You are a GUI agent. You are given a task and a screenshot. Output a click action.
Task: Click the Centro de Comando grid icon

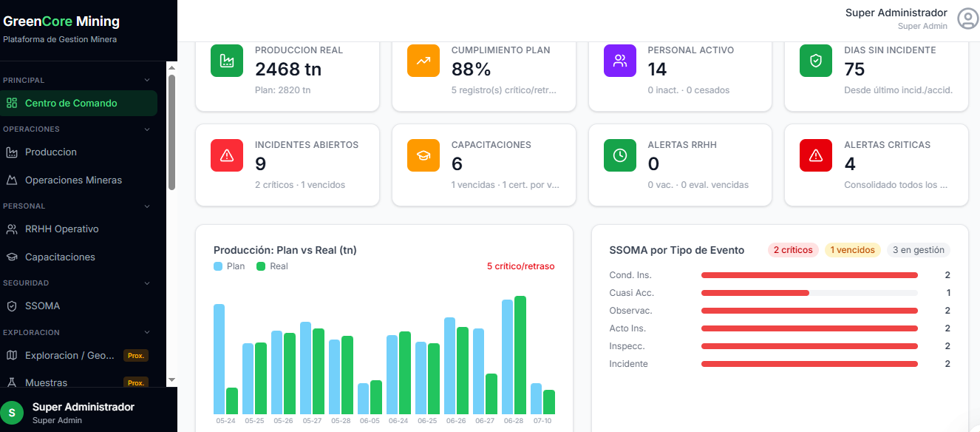tap(12, 103)
